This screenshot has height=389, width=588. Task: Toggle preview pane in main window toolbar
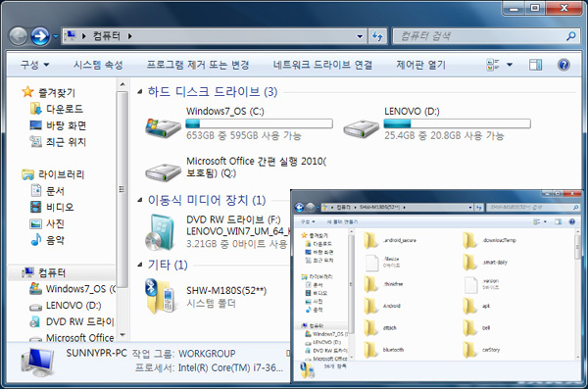(535, 65)
